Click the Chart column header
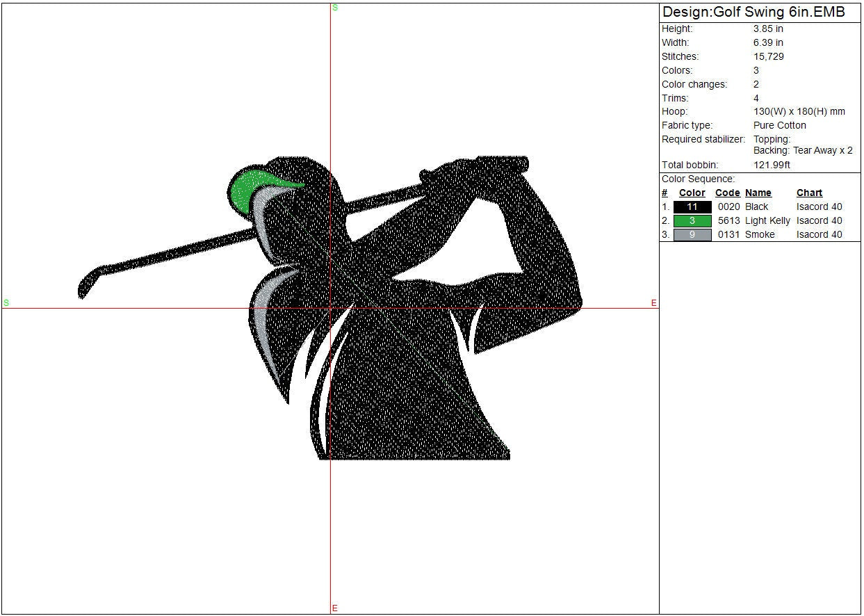The height and width of the screenshot is (616, 864). [x=809, y=193]
